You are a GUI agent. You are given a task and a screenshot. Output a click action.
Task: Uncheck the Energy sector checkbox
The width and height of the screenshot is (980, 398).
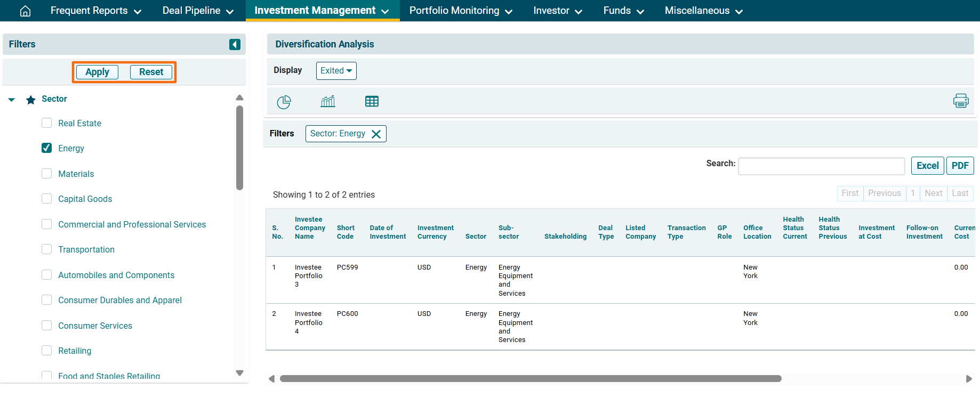pos(47,148)
